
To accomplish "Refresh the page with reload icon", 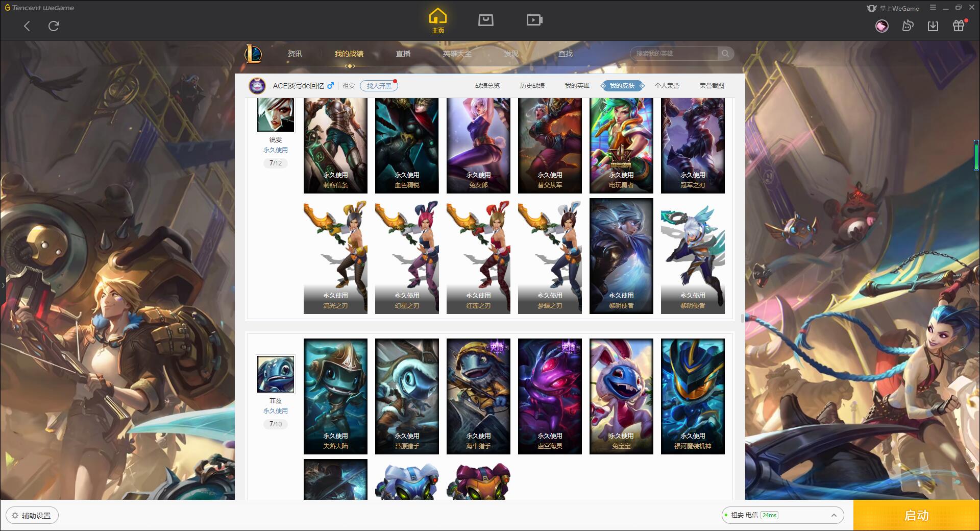I will click(x=54, y=26).
